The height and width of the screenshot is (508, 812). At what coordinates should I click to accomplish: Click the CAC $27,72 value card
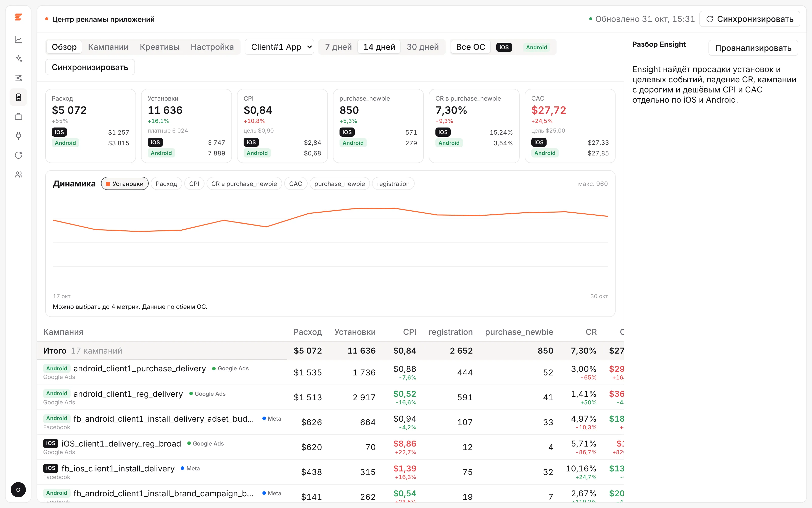570,126
